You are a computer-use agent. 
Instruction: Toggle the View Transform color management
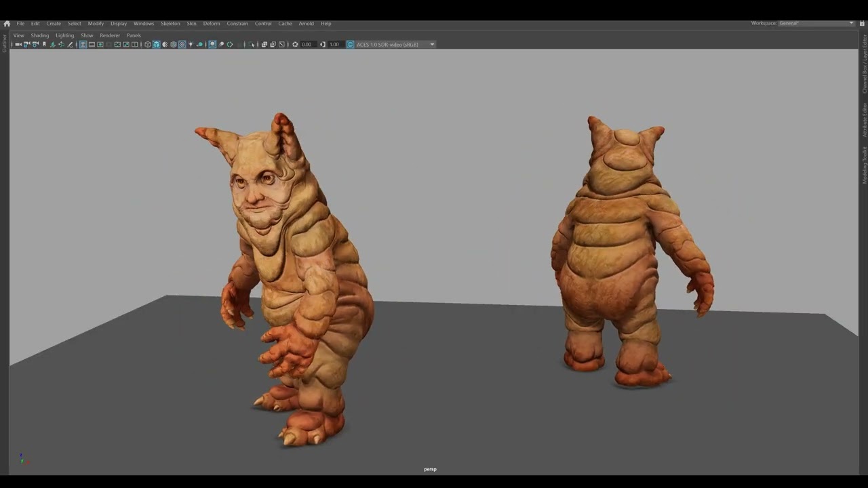click(x=350, y=45)
